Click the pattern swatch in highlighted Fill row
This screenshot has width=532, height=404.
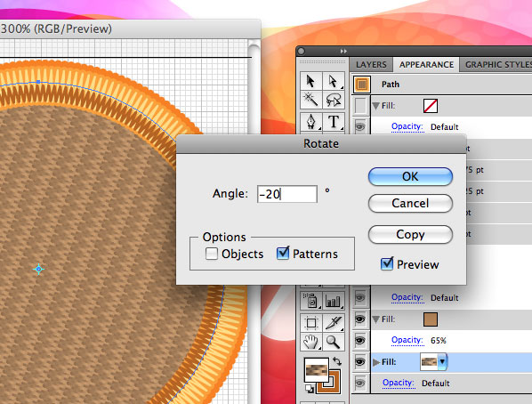coord(429,362)
